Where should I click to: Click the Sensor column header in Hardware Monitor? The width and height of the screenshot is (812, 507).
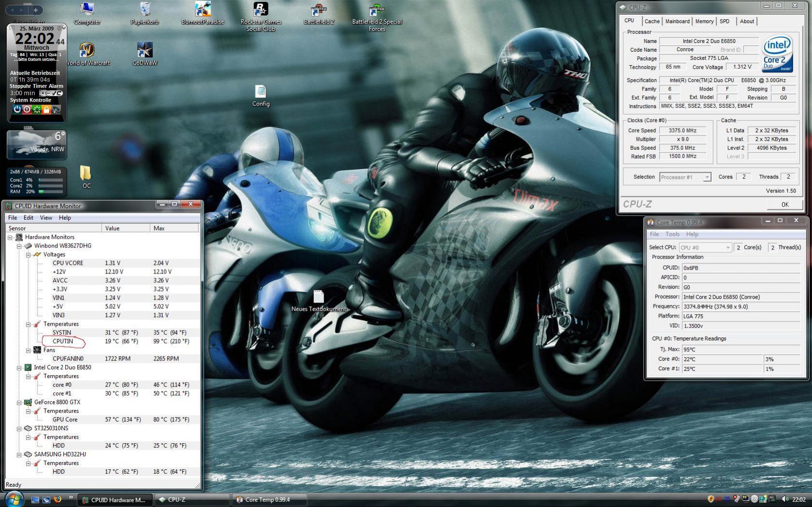(54, 228)
